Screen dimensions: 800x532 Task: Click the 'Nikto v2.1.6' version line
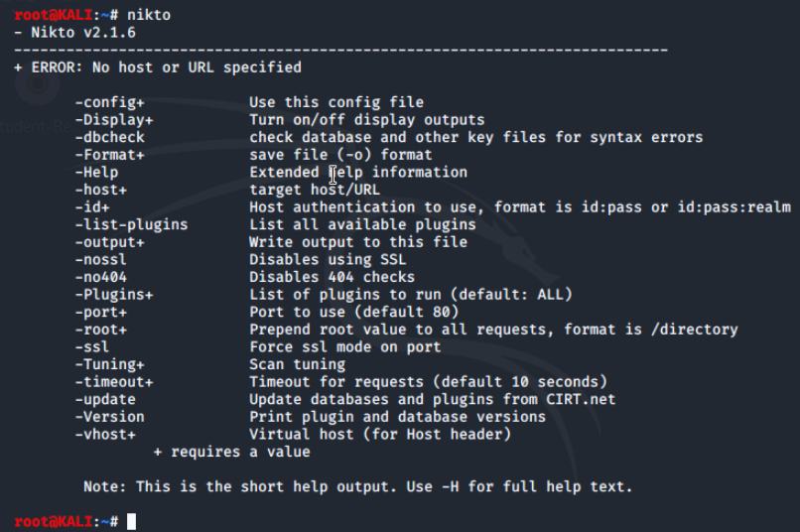click(75, 33)
